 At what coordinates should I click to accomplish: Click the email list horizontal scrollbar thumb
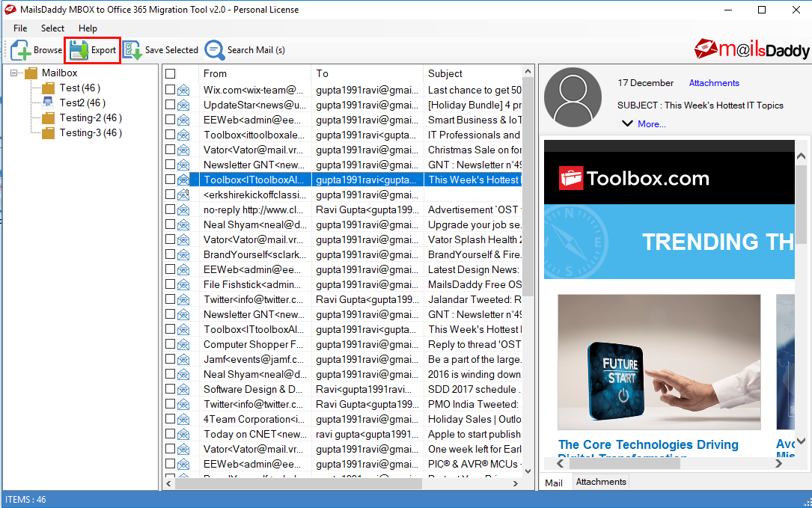pyautogui.click(x=299, y=483)
